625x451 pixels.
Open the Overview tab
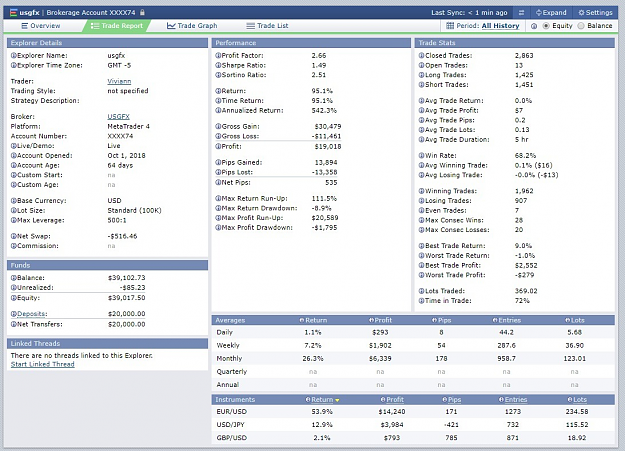click(x=40, y=26)
